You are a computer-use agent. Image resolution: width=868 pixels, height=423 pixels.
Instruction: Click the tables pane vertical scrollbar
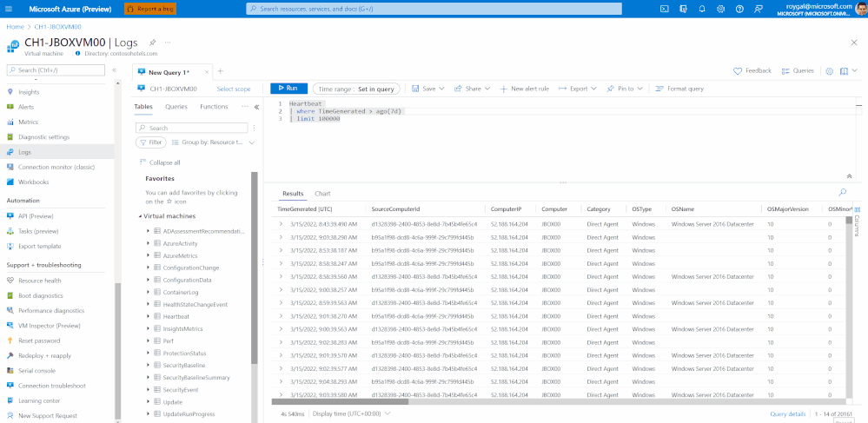[x=254, y=268]
